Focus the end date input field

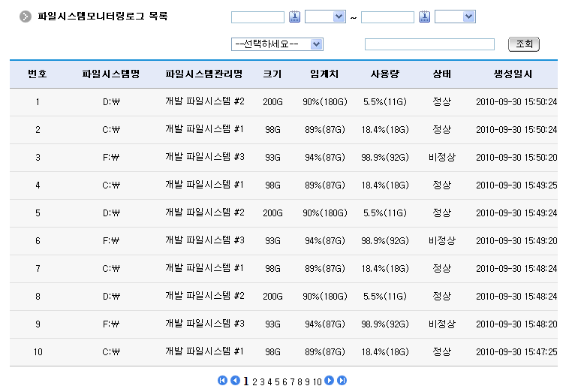pyautogui.click(x=387, y=17)
